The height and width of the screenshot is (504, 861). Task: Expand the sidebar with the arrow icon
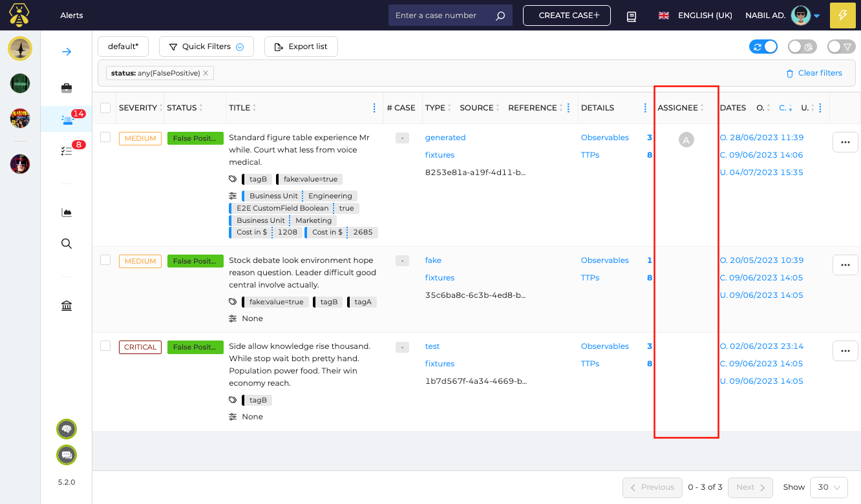pos(67,52)
